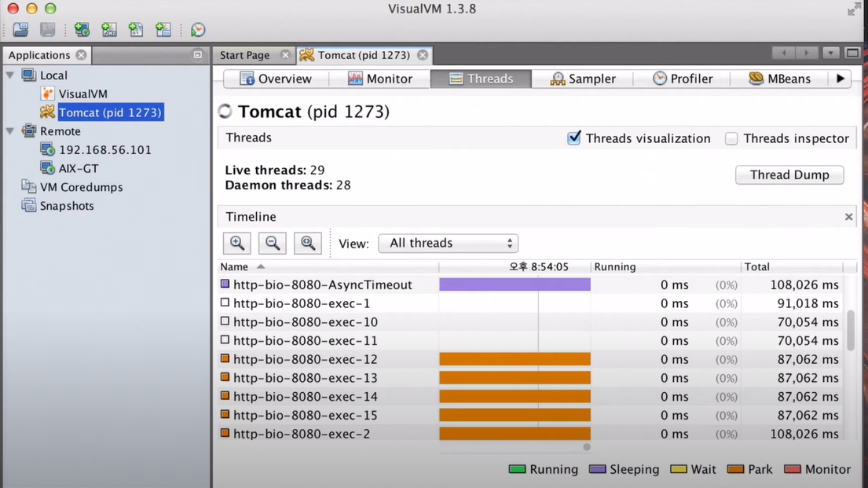
Task: Close the Applications panel tab
Action: (82, 55)
